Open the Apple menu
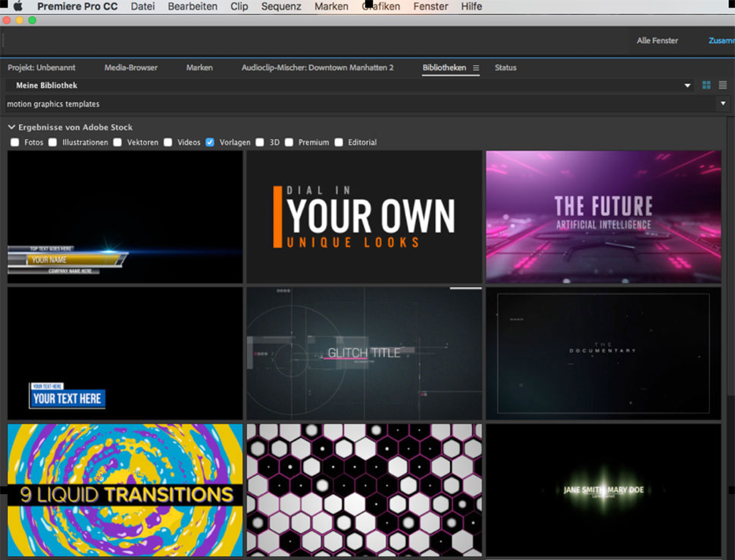735x560 pixels. click(x=17, y=7)
